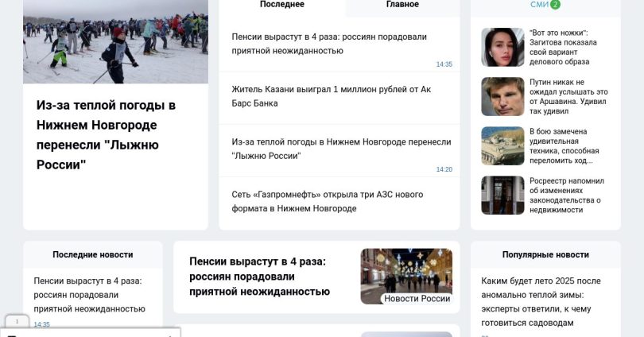Click the "Последние новости" section header
The height and width of the screenshot is (337, 644).
93,254
